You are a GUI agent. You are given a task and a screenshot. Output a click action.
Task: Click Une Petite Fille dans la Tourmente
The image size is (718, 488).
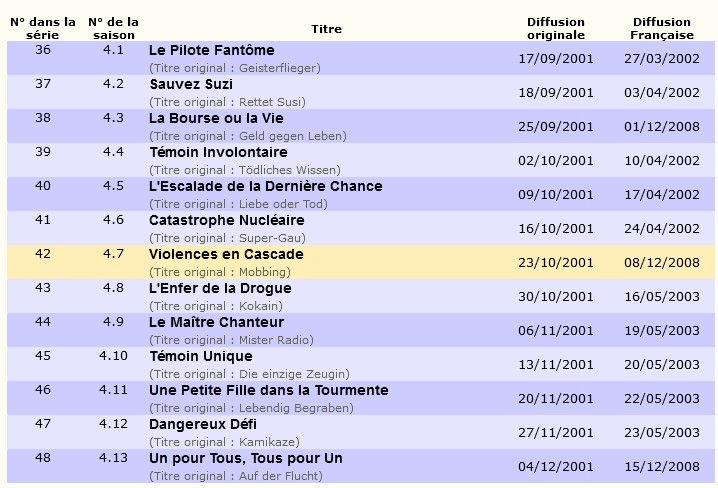coord(268,390)
